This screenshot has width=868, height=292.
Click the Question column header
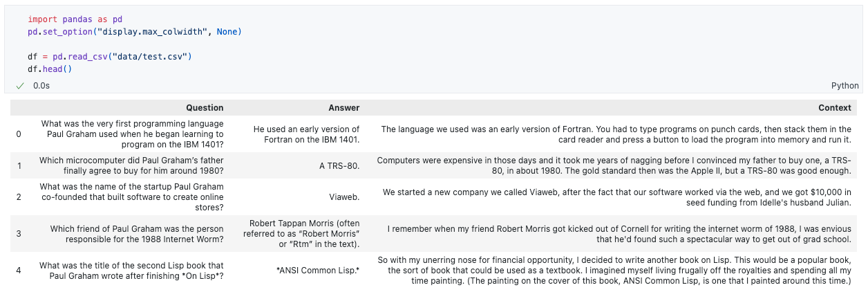point(205,107)
